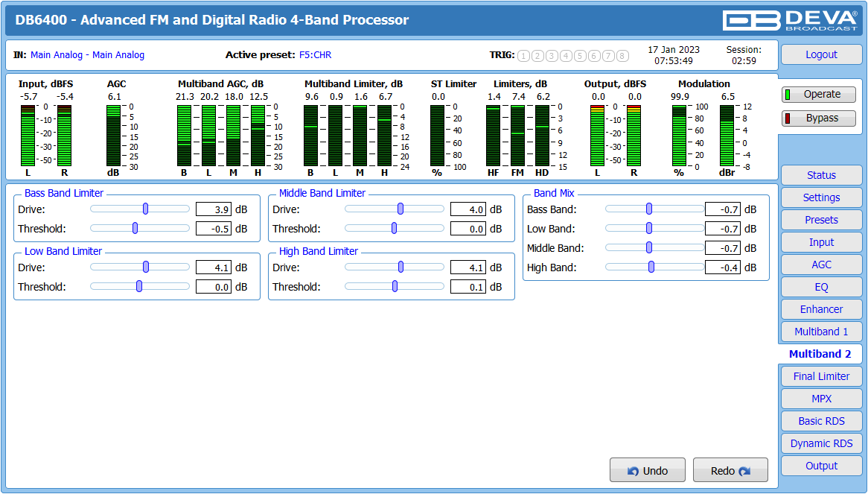Click Band Mix High Band slider handle
868x494 pixels.
651,267
